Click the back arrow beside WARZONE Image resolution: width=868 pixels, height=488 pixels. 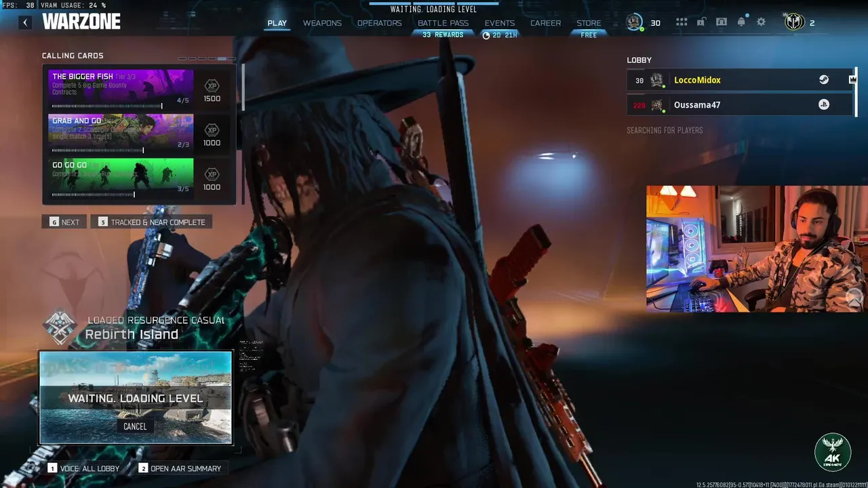point(25,22)
